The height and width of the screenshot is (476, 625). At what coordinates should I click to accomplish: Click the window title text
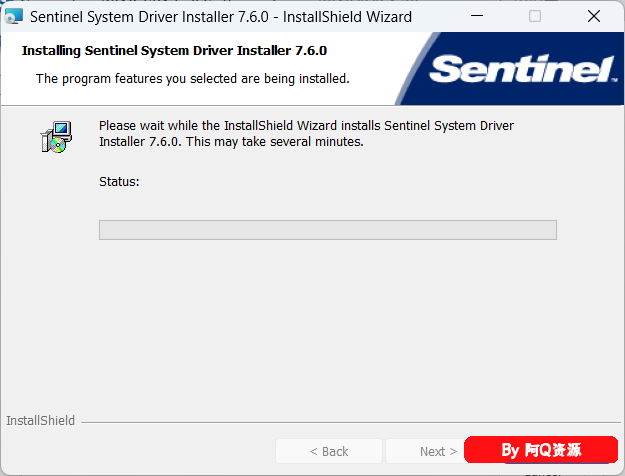(x=220, y=17)
